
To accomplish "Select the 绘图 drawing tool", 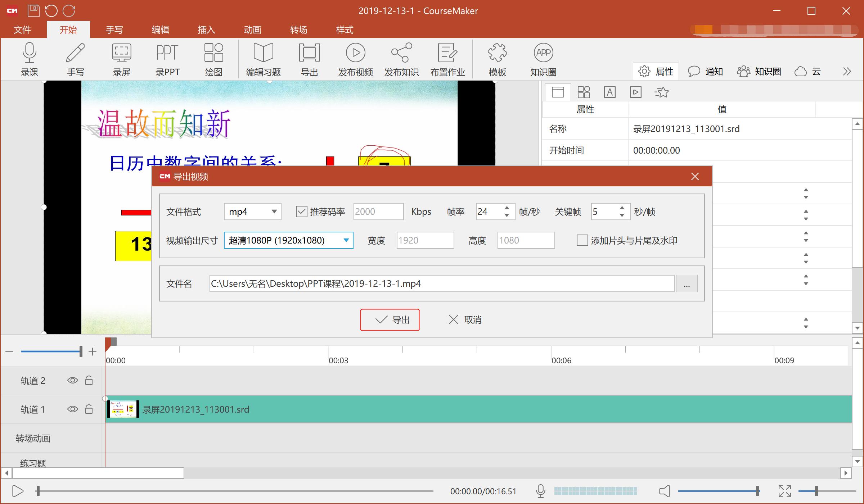I will (213, 59).
